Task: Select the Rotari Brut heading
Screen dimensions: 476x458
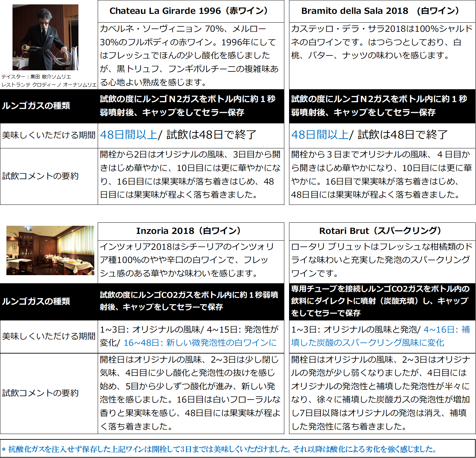Action: (x=382, y=231)
